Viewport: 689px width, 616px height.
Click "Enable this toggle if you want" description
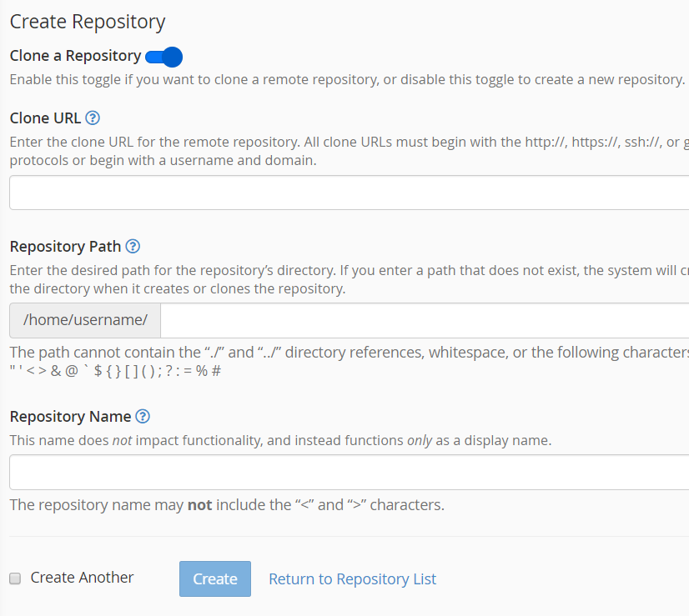pyautogui.click(x=347, y=79)
